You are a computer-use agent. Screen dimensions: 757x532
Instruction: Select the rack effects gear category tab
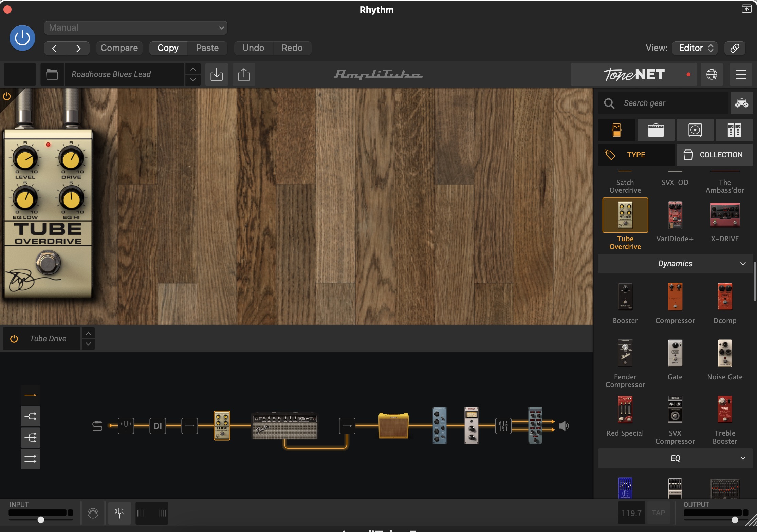pyautogui.click(x=734, y=130)
